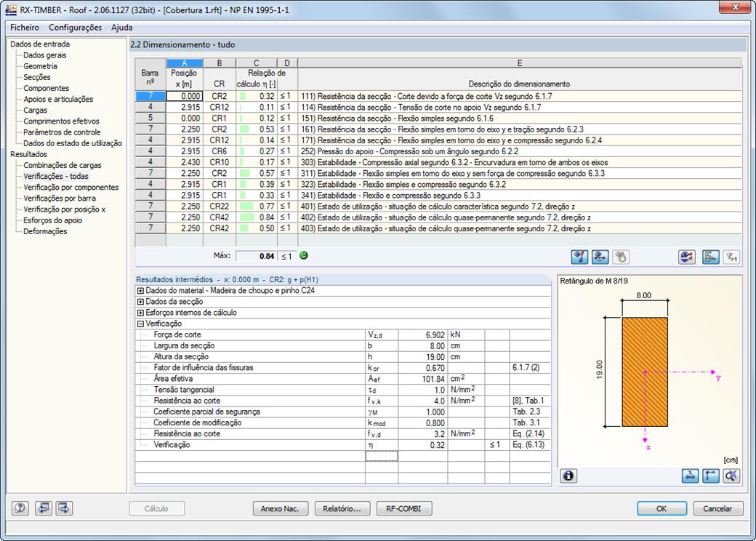Click the CR22 cell in row 401)
The width and height of the screenshot is (756, 541).
[220, 207]
